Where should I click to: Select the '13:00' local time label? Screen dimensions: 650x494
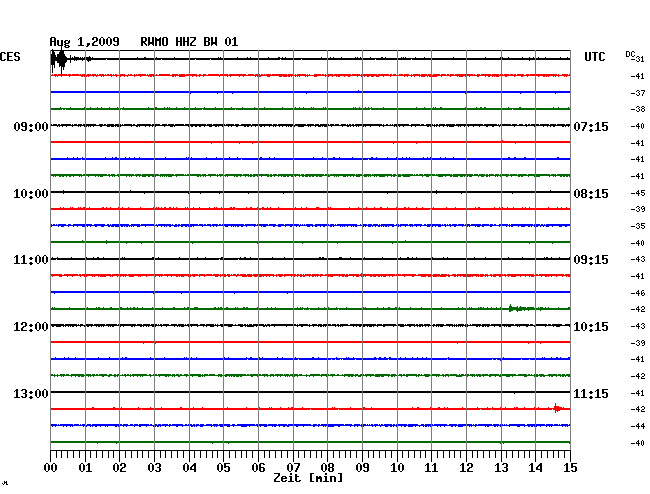tap(31, 393)
